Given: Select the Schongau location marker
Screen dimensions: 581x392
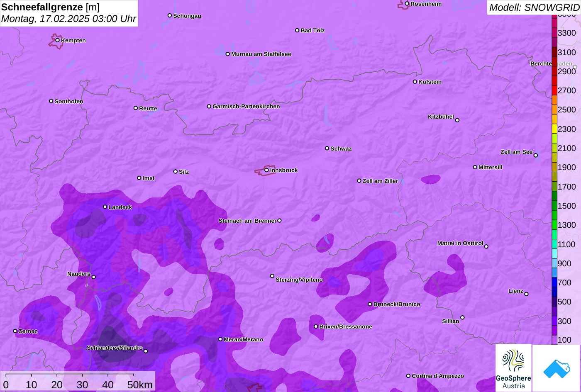Looking at the screenshot, I should tap(170, 15).
